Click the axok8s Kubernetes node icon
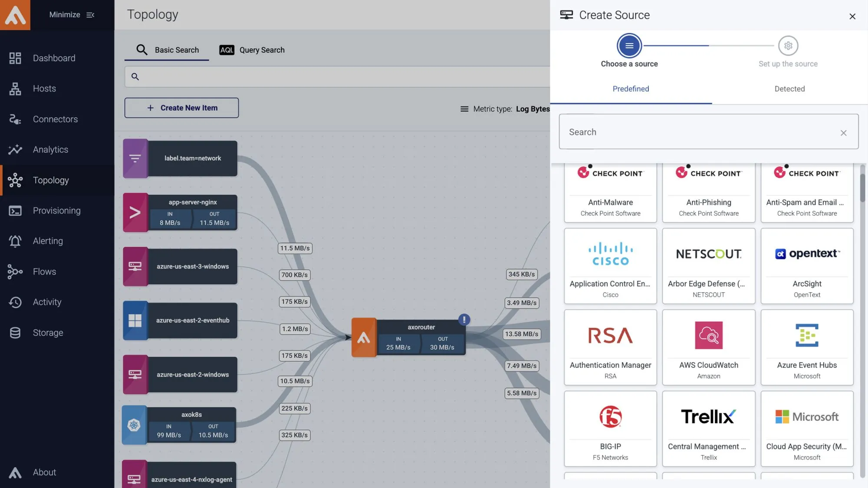The image size is (868, 488). pyautogui.click(x=134, y=425)
